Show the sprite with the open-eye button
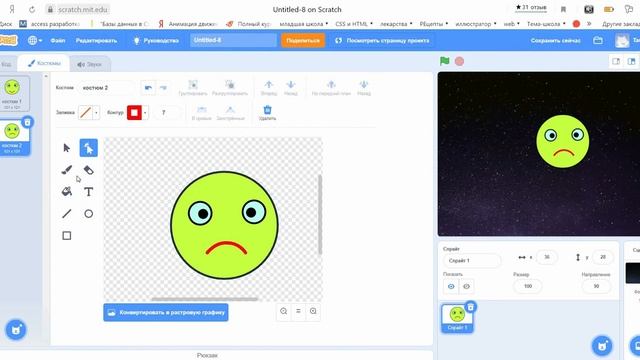The image size is (640, 360). point(451,287)
